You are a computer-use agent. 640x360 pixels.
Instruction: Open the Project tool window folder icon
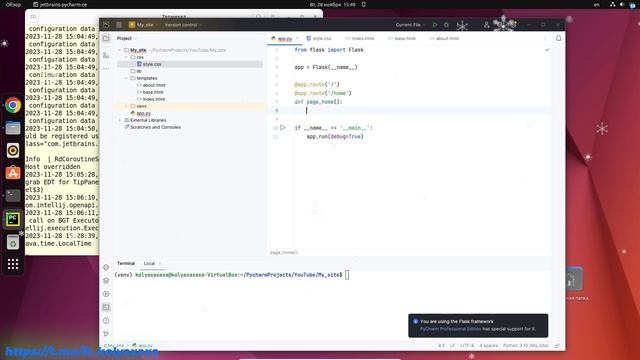tap(106, 38)
